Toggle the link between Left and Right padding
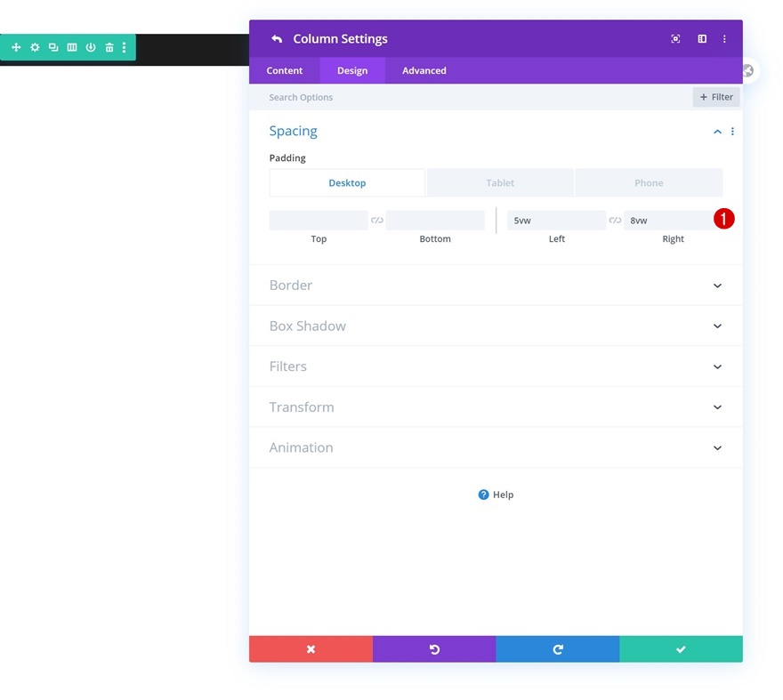This screenshot has height=700, width=783. [615, 221]
